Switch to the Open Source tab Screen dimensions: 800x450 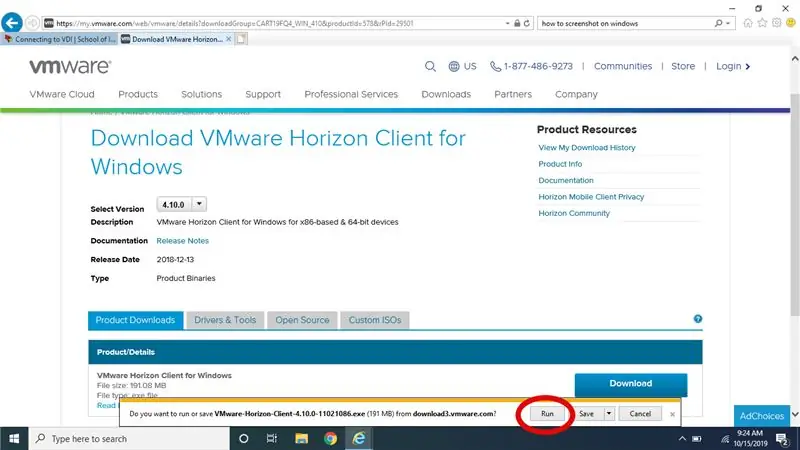(302, 320)
